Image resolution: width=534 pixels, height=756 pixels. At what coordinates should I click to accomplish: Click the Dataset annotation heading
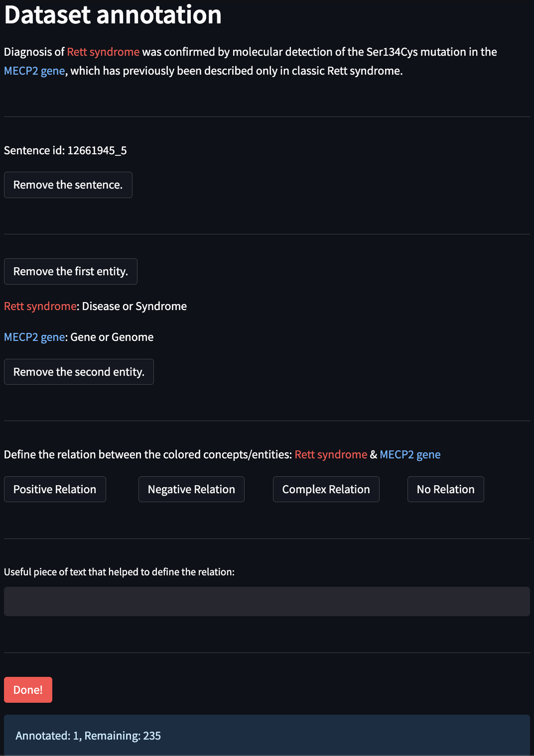click(x=113, y=14)
